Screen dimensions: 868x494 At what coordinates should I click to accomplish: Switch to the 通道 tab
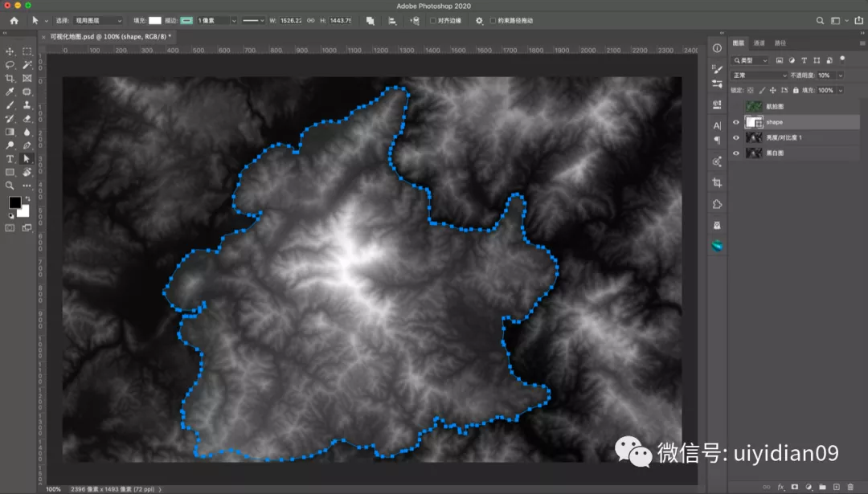pyautogui.click(x=759, y=43)
